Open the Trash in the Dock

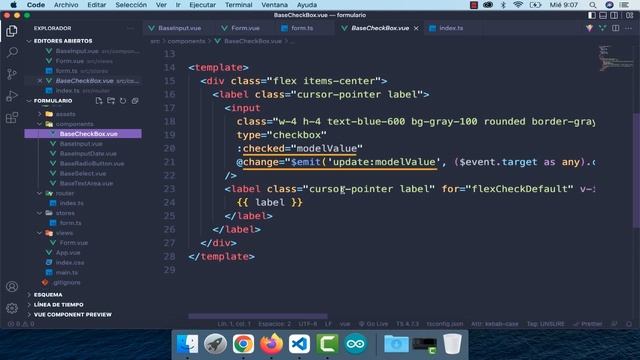click(452, 344)
